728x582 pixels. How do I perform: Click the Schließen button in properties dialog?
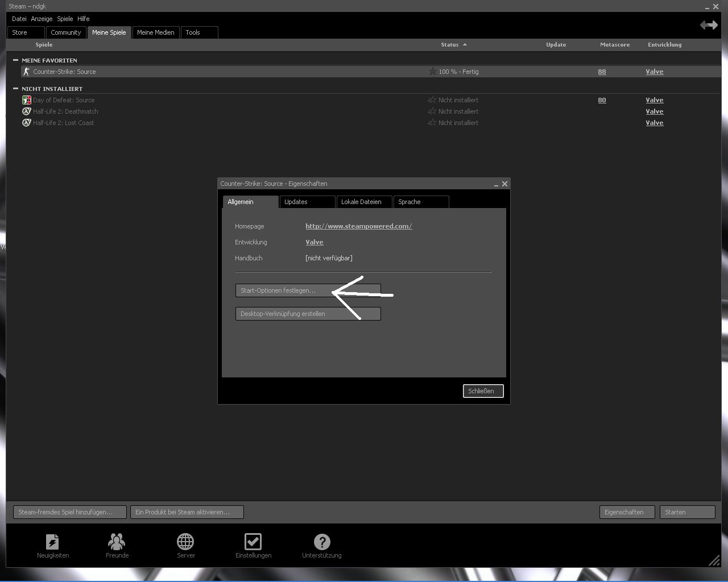click(483, 391)
